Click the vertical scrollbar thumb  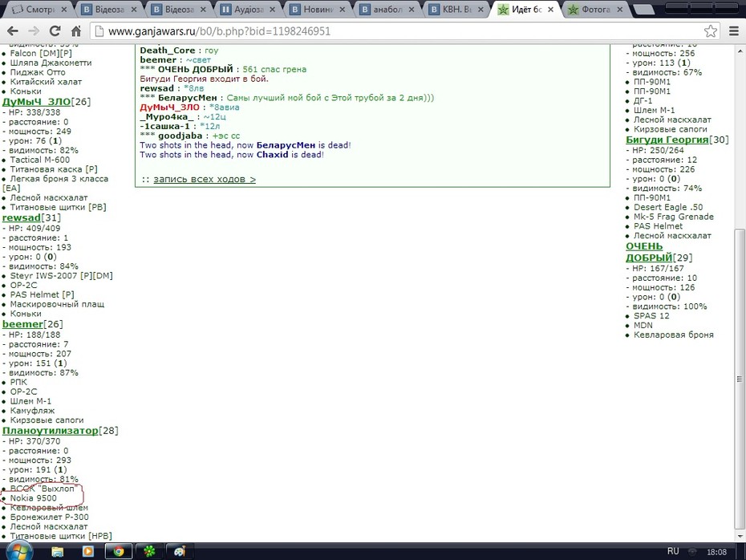pos(740,379)
